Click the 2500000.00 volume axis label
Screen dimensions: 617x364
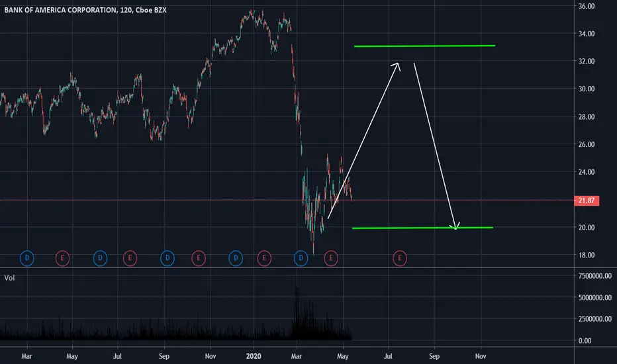(595, 319)
